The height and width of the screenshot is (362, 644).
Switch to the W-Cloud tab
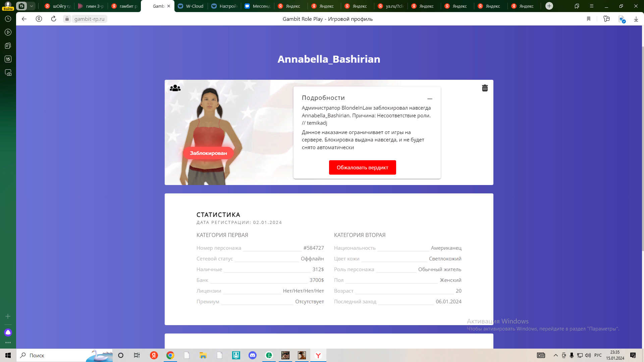[x=191, y=6]
